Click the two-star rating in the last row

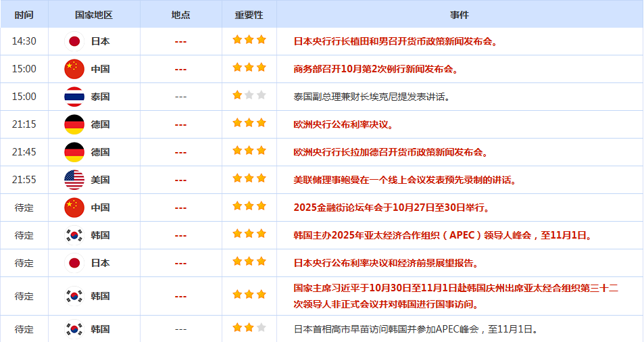click(249, 328)
